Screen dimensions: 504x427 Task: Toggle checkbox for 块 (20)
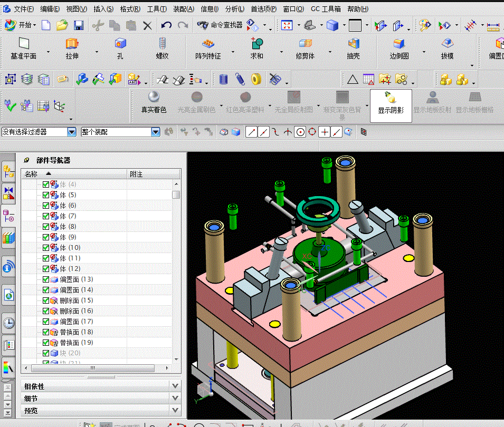click(x=45, y=353)
